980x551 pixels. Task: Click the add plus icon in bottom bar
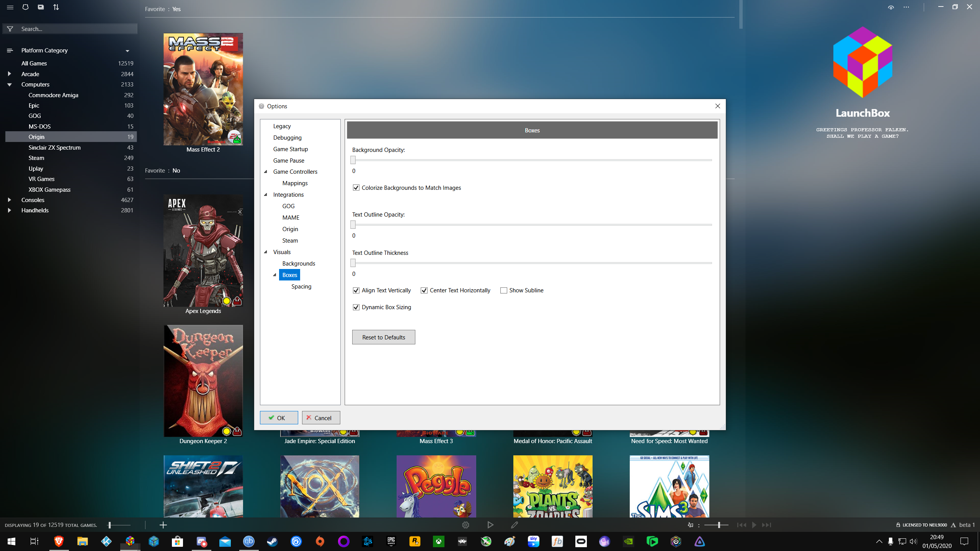(163, 525)
